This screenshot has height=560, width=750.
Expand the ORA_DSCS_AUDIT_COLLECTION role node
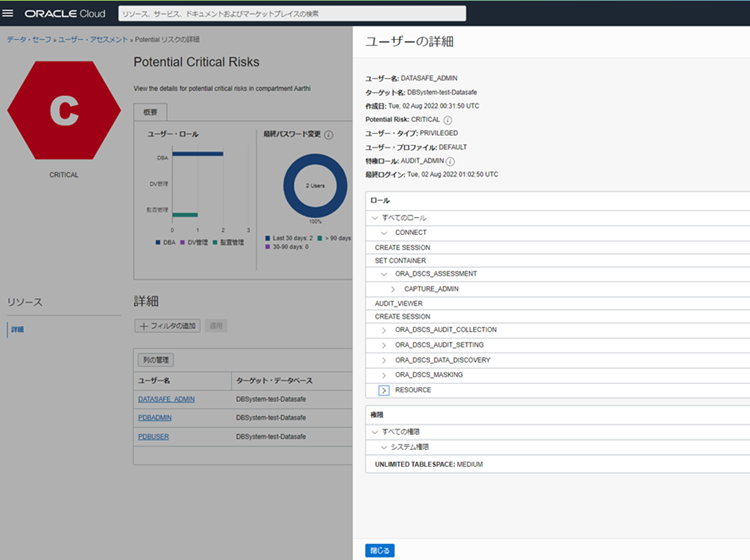(384, 330)
